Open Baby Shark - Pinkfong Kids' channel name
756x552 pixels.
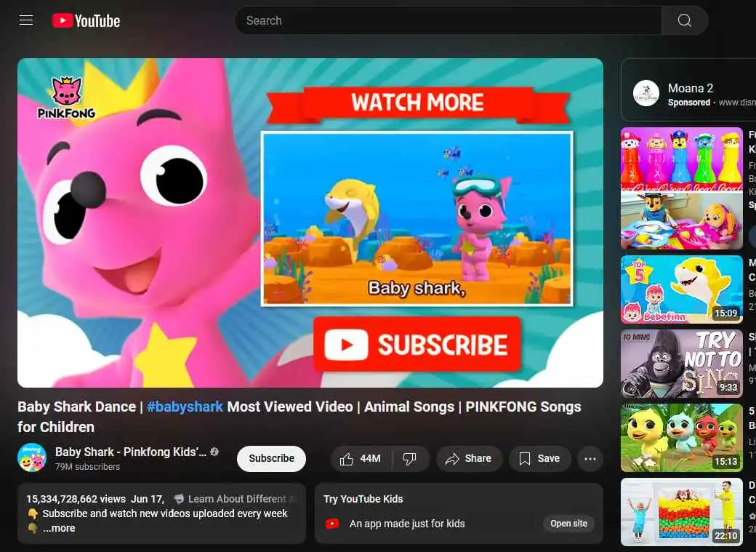point(131,452)
